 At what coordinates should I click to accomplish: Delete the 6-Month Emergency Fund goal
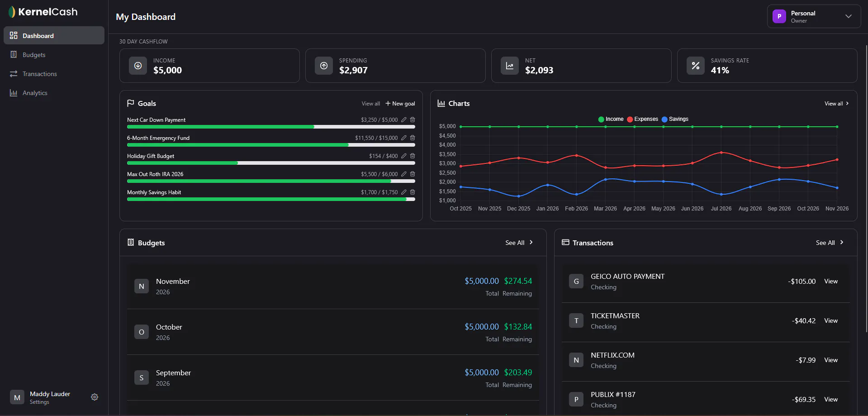[413, 138]
